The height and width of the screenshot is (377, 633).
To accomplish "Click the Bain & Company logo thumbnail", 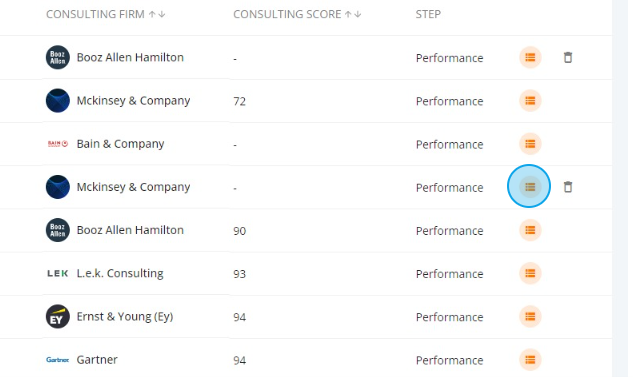I will pyautogui.click(x=58, y=144).
